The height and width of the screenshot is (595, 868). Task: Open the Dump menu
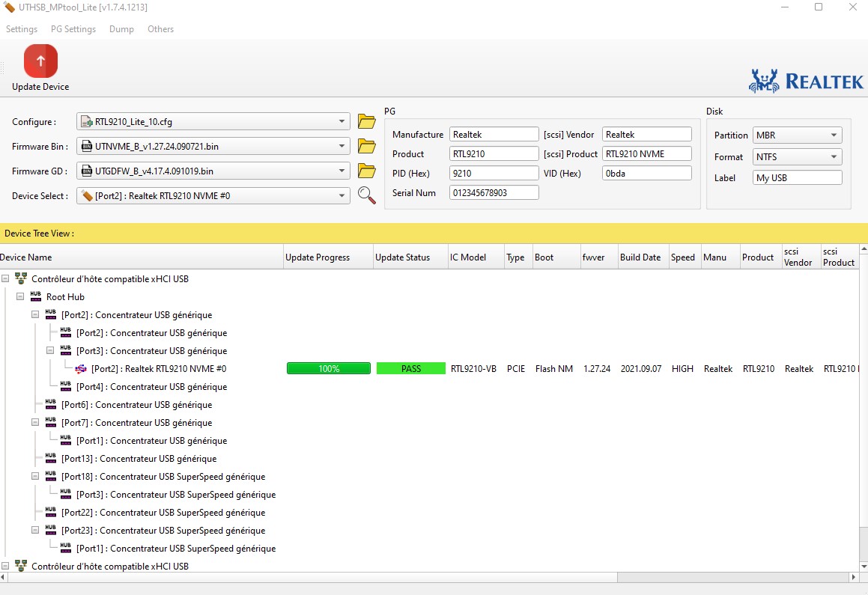click(x=121, y=28)
